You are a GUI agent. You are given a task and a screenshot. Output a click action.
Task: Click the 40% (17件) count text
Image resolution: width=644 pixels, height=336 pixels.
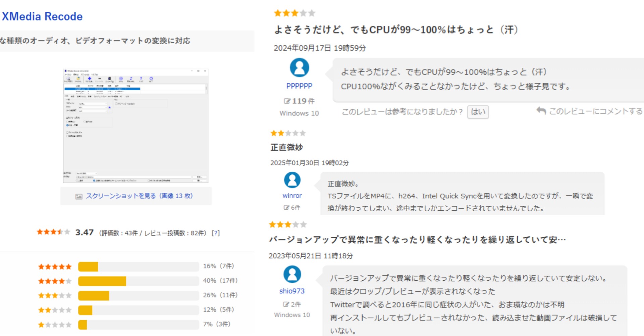220,281
